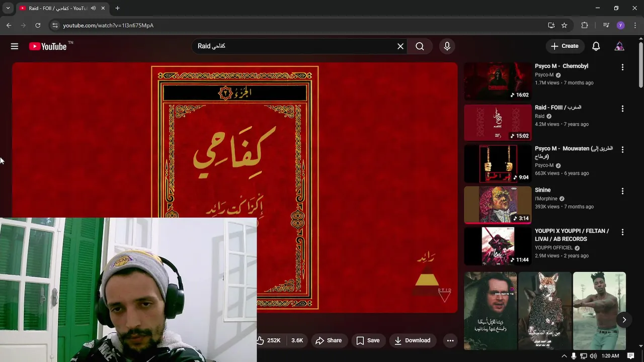Open Psyco M - Chernobyl video thumbnail

[498, 81]
